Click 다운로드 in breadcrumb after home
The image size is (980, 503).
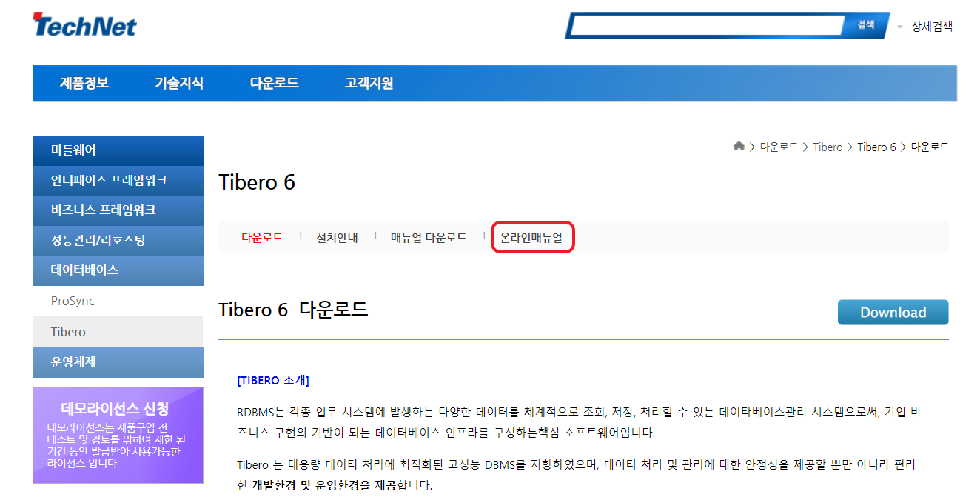pyautogui.click(x=779, y=147)
